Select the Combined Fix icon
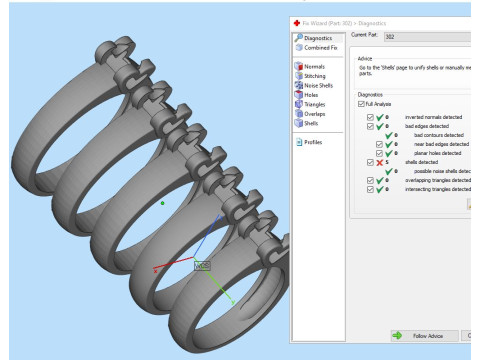 coord(299,48)
